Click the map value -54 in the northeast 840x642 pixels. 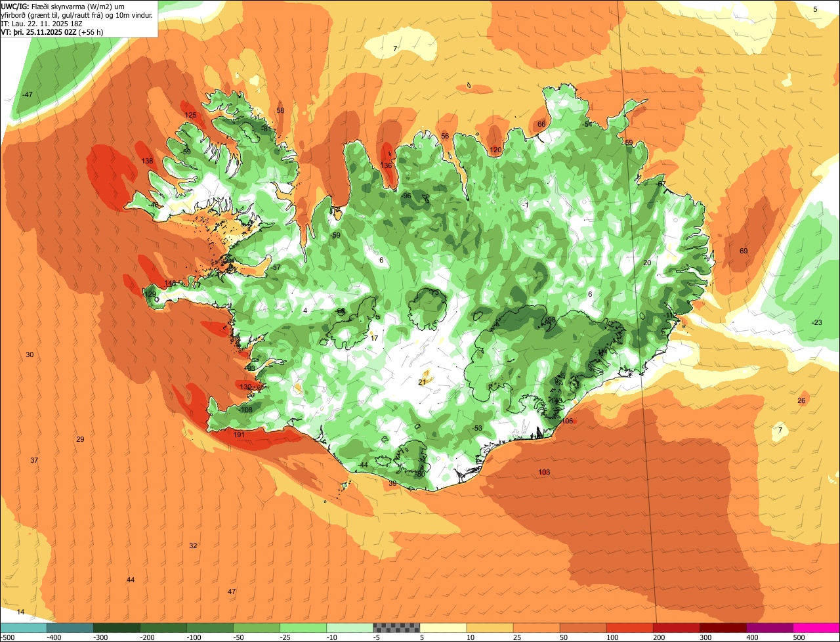587,125
